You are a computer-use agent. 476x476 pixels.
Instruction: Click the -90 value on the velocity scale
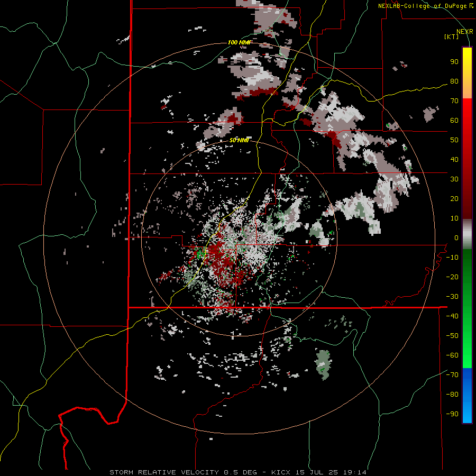coord(452,414)
